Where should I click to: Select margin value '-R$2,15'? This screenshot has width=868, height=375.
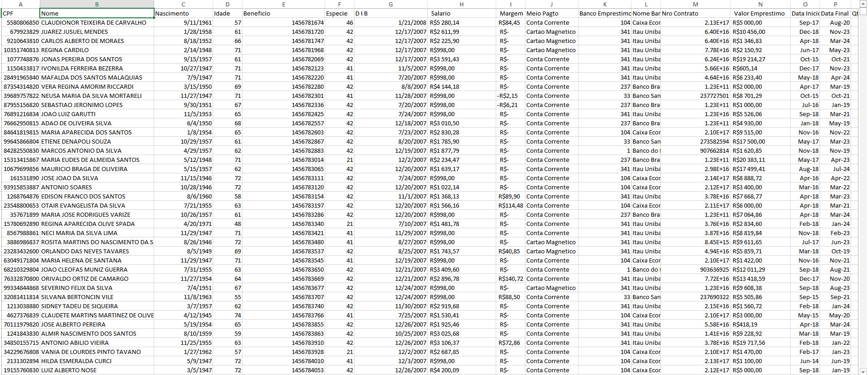[508, 96]
